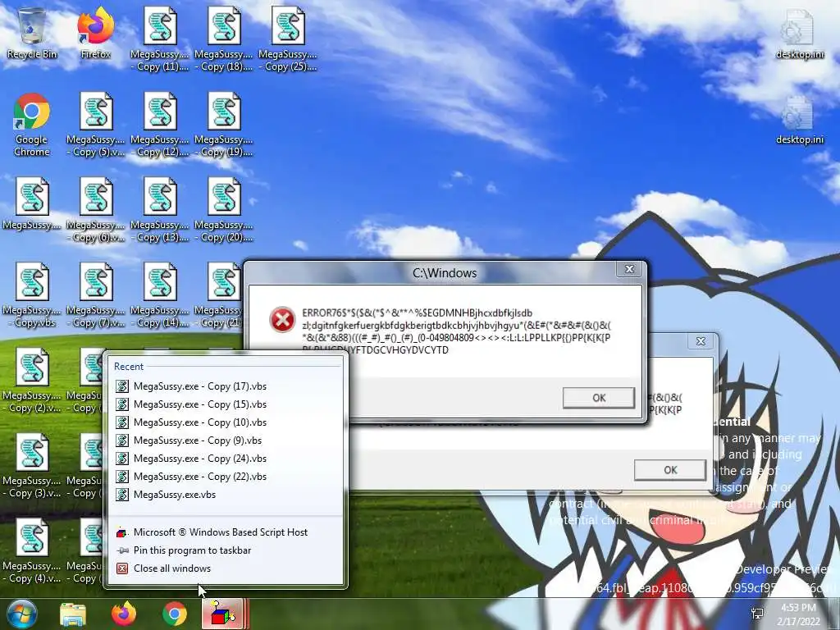Select MegaSussy Copy.vbs desktop file

pos(32,294)
